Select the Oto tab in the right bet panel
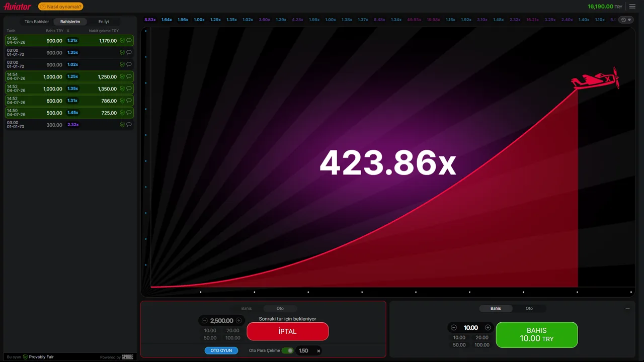644x362 pixels. pyautogui.click(x=529, y=308)
